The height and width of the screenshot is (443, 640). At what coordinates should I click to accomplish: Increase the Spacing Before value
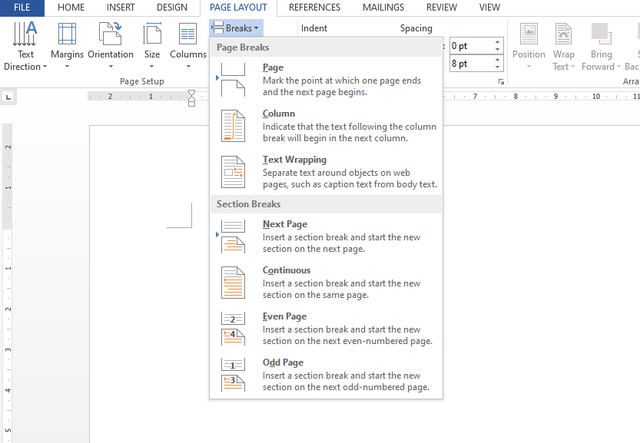(497, 42)
